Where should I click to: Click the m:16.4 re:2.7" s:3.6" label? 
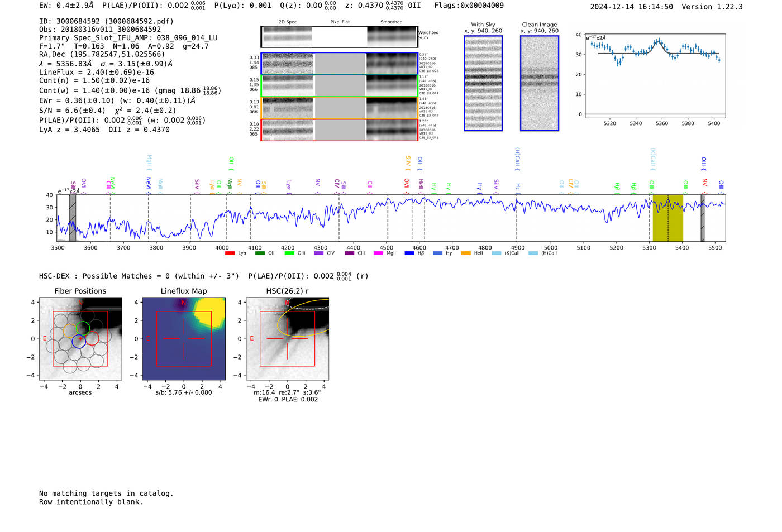click(287, 392)
